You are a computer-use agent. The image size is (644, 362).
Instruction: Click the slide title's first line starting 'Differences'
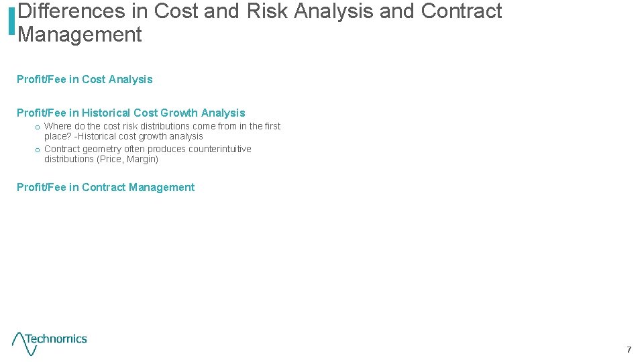pos(260,11)
